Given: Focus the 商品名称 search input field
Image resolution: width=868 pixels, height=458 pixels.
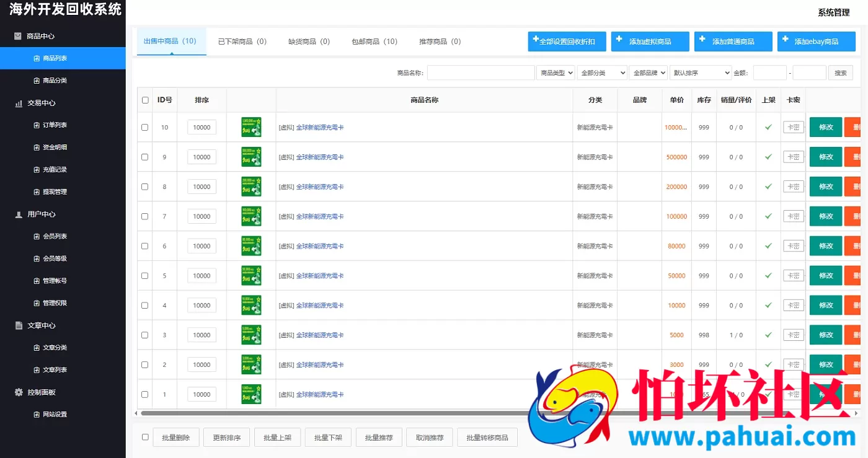Looking at the screenshot, I should point(480,73).
